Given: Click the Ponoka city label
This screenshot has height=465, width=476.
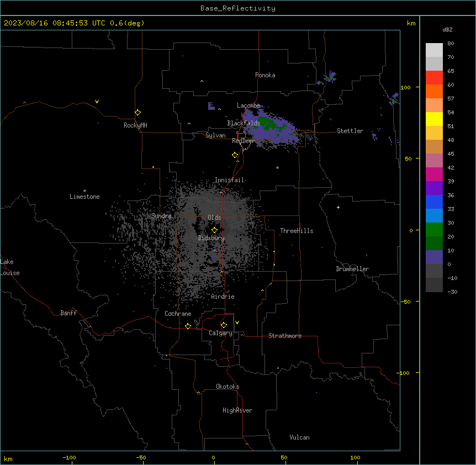Looking at the screenshot, I should 265,75.
